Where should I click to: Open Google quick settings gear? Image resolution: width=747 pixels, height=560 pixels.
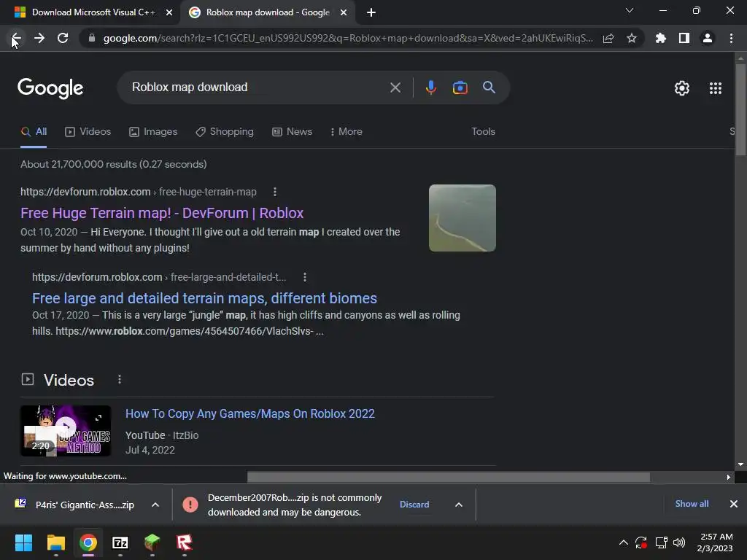(x=682, y=88)
